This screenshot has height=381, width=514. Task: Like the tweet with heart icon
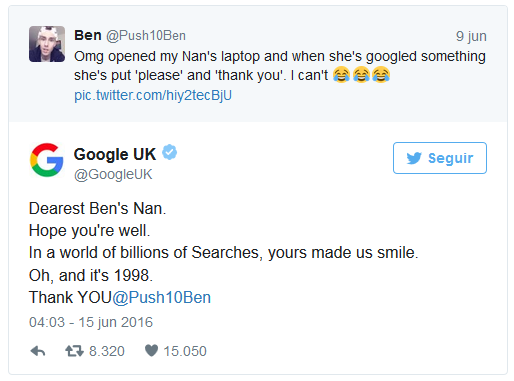click(x=151, y=351)
